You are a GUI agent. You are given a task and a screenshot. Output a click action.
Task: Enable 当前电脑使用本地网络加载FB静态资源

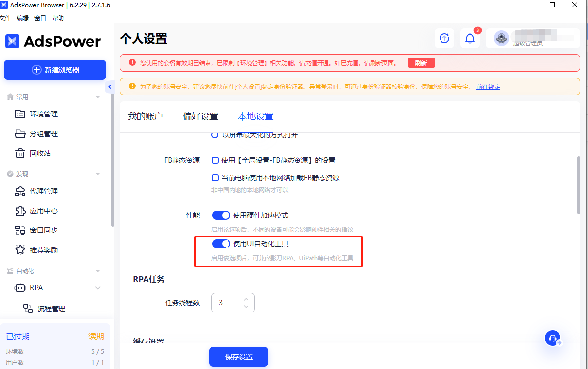[214, 178]
